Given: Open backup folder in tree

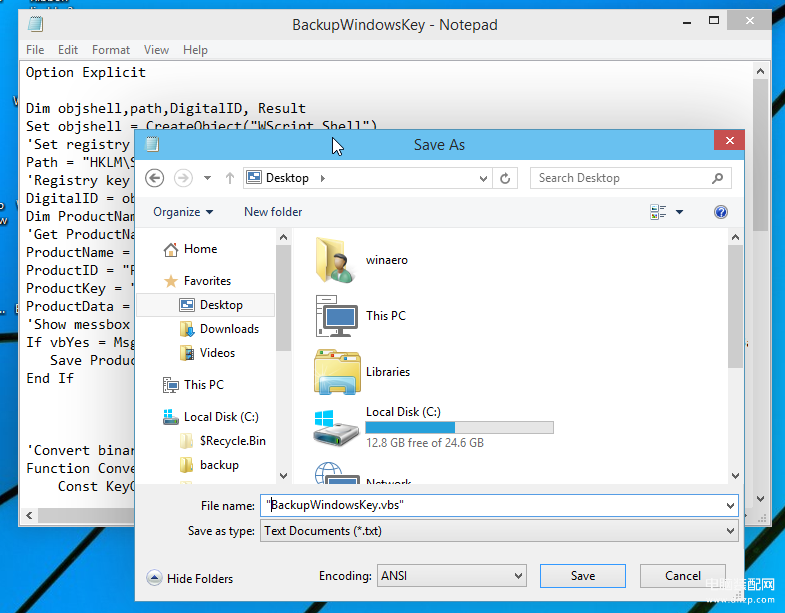Looking at the screenshot, I should click(x=209, y=465).
